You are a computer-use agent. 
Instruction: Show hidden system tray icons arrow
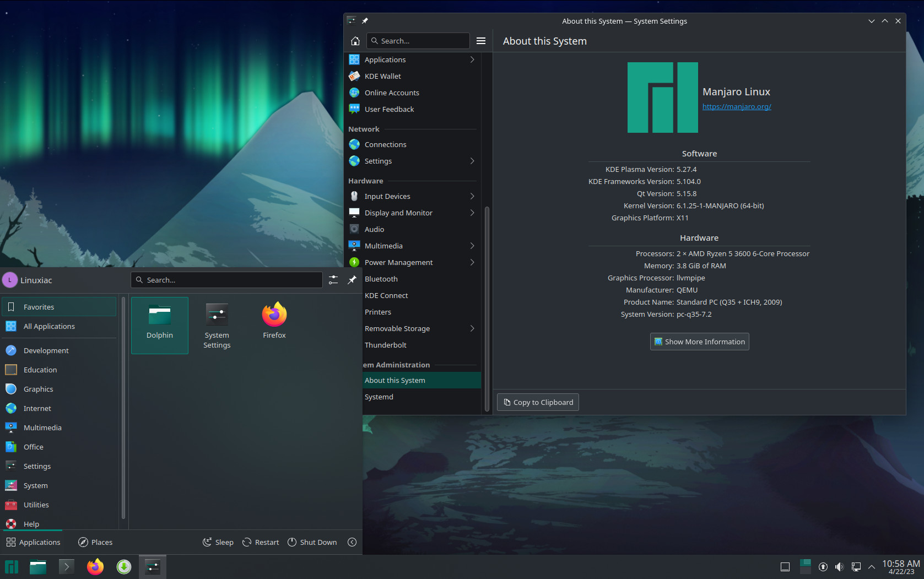872,566
